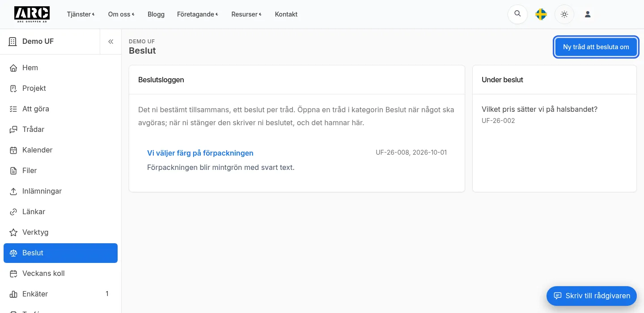Click the Inlämningar upload icon
Viewport: 644px width, 313px height.
(x=13, y=191)
